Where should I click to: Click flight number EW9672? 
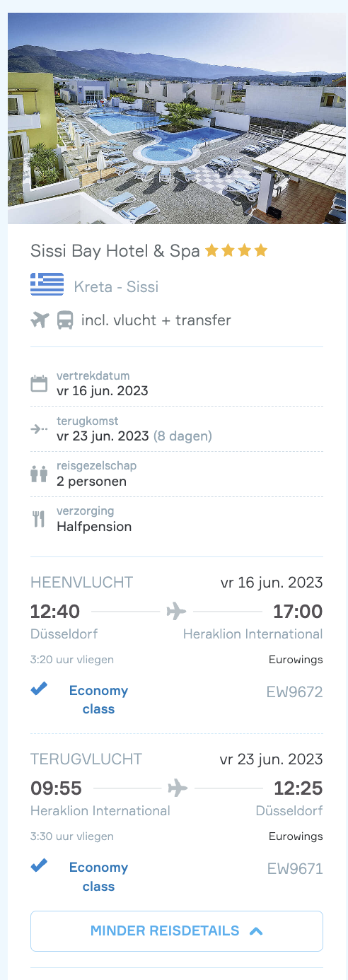click(x=294, y=692)
